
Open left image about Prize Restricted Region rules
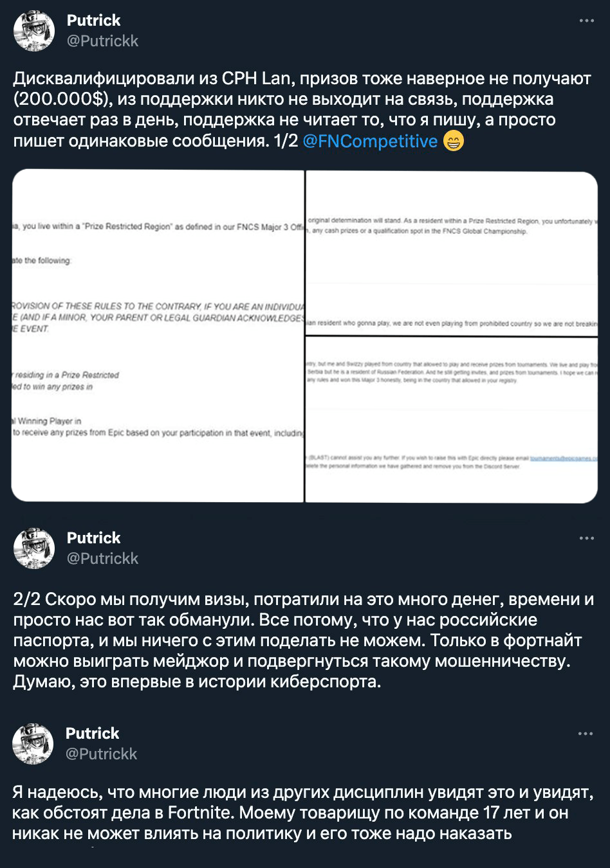click(158, 336)
